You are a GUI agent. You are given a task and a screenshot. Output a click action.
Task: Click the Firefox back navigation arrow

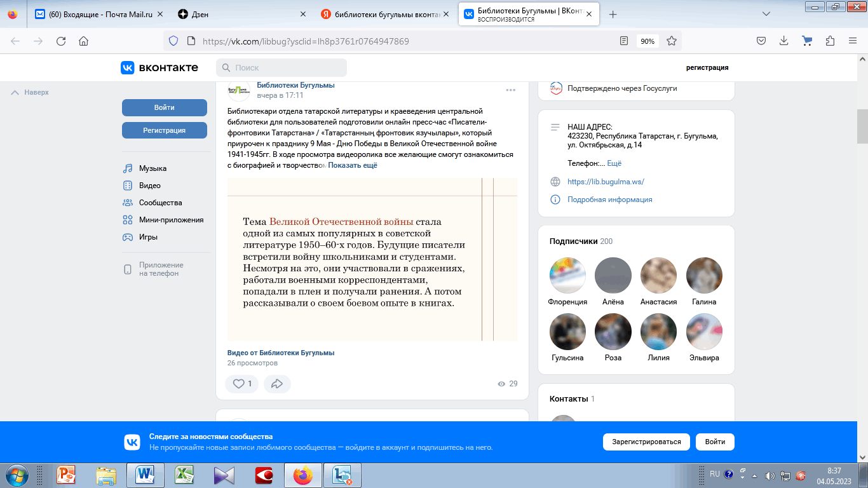15,41
